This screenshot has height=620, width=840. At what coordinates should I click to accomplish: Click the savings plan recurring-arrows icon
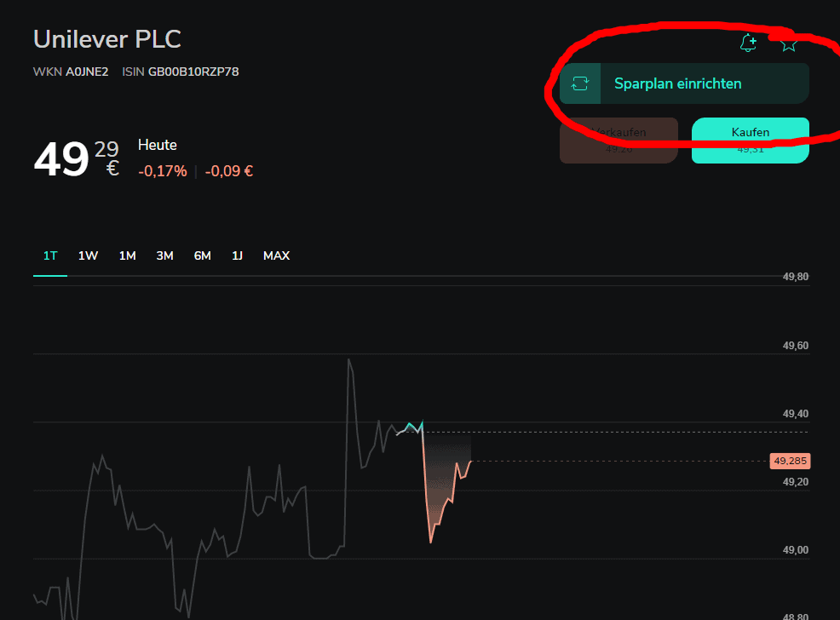point(580,83)
